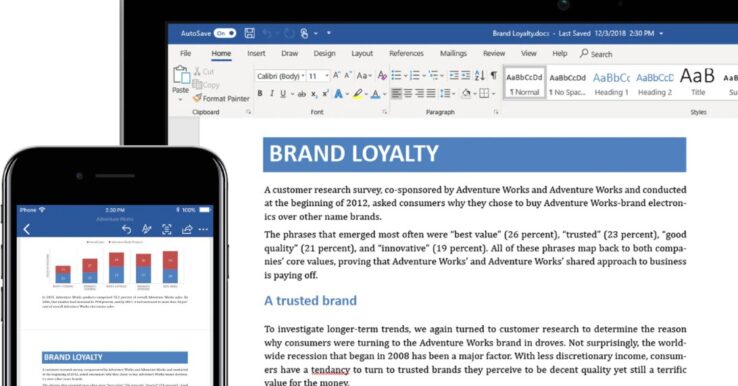Apply the yellow text highlight color
Screen dimensions: 738x386
coord(358,94)
